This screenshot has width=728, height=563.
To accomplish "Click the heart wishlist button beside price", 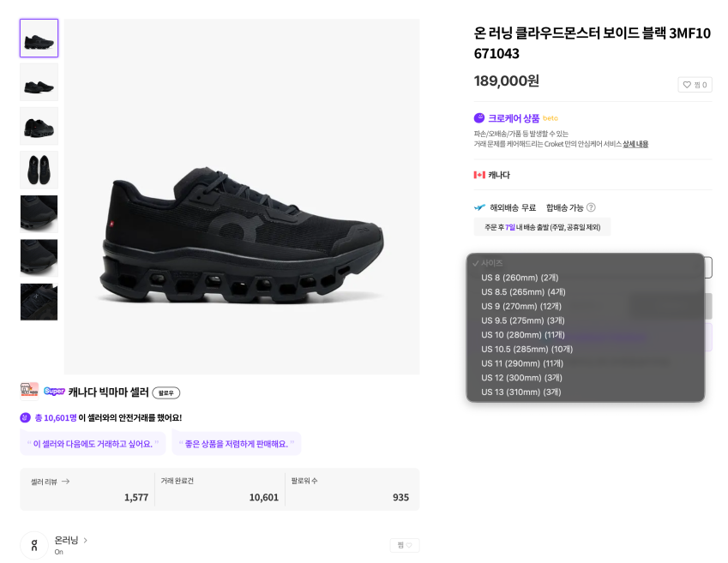I will pos(695,85).
